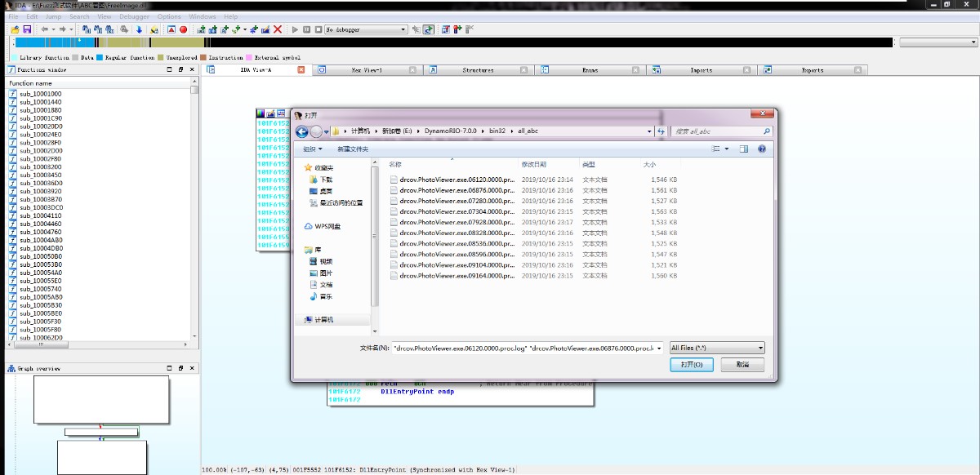Close the IDA View-A tab with its X
Viewport: 980px width, 475px height.
tap(301, 70)
